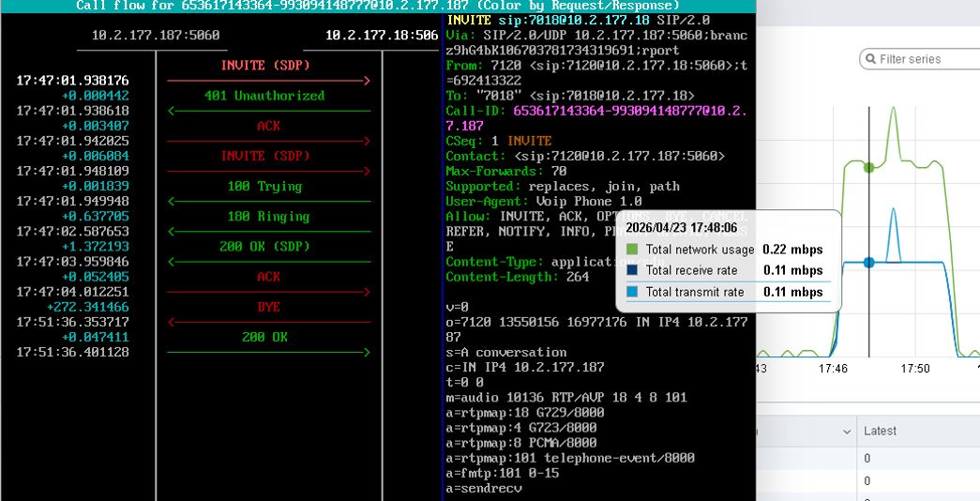The height and width of the screenshot is (501, 980).
Task: Click the 10.2.177.18:506 column header
Action: tap(382, 35)
